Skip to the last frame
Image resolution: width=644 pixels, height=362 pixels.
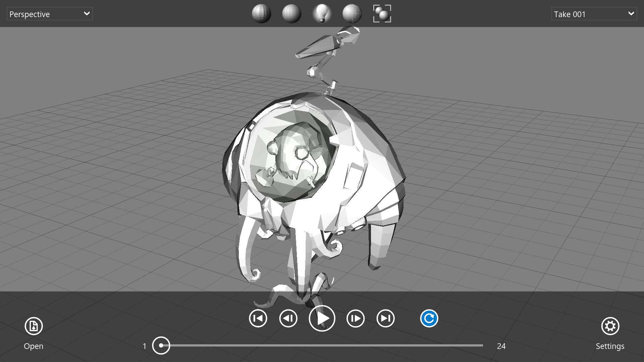point(386,318)
